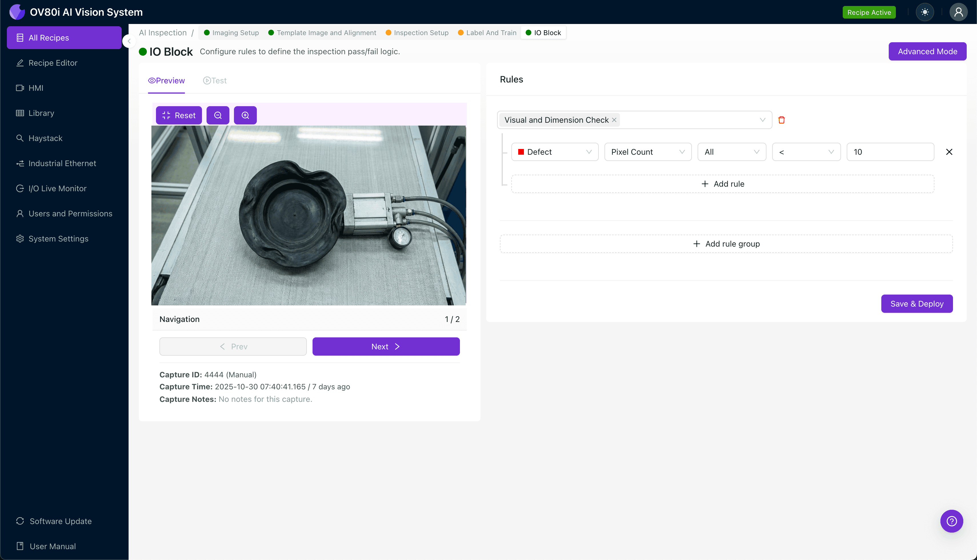The width and height of the screenshot is (977, 560).
Task: Click the red Defect class swatch
Action: point(522,152)
